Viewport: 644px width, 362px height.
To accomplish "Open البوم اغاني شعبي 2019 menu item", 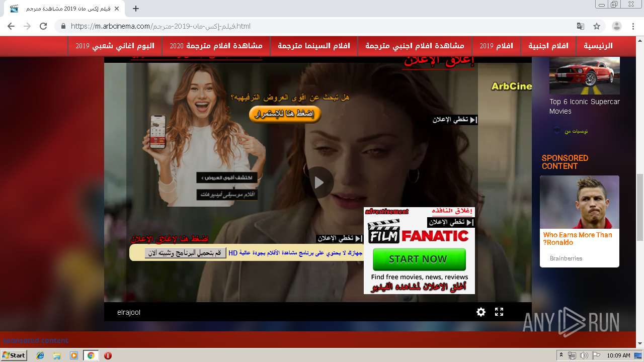I will click(x=115, y=46).
